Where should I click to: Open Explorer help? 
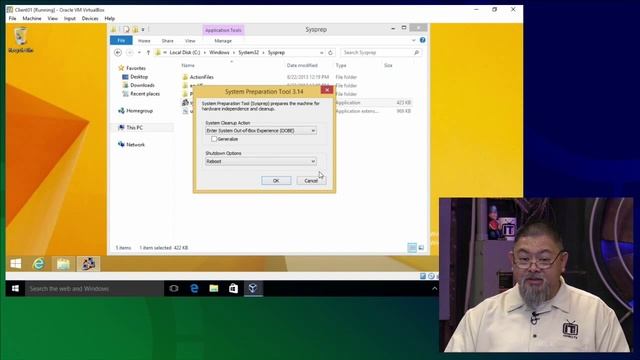[422, 40]
